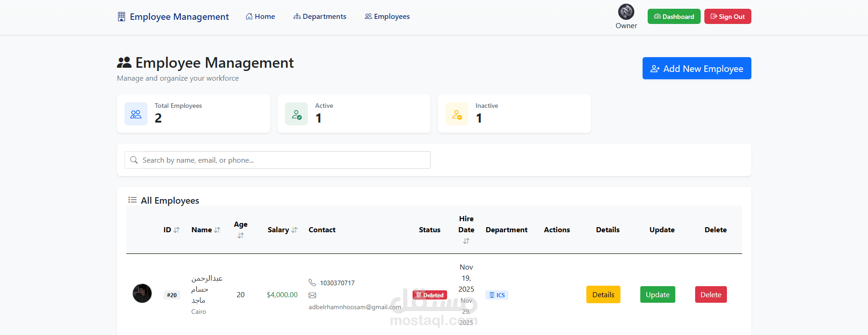Click the email adbelrhamnhoosam@gmail.com
The height and width of the screenshot is (335, 868).
point(355,307)
